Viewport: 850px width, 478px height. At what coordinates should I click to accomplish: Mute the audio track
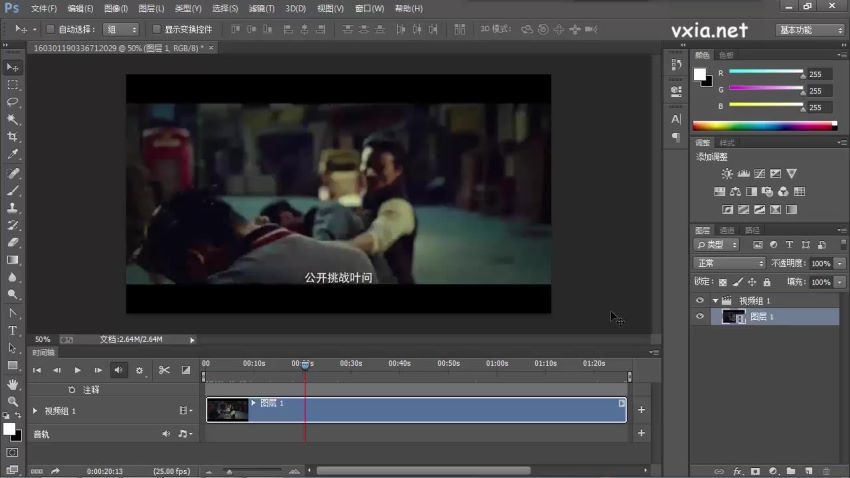coord(166,434)
